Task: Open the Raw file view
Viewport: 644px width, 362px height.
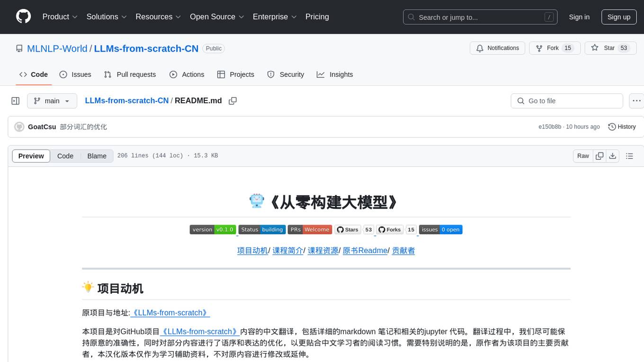Action: 583,156
